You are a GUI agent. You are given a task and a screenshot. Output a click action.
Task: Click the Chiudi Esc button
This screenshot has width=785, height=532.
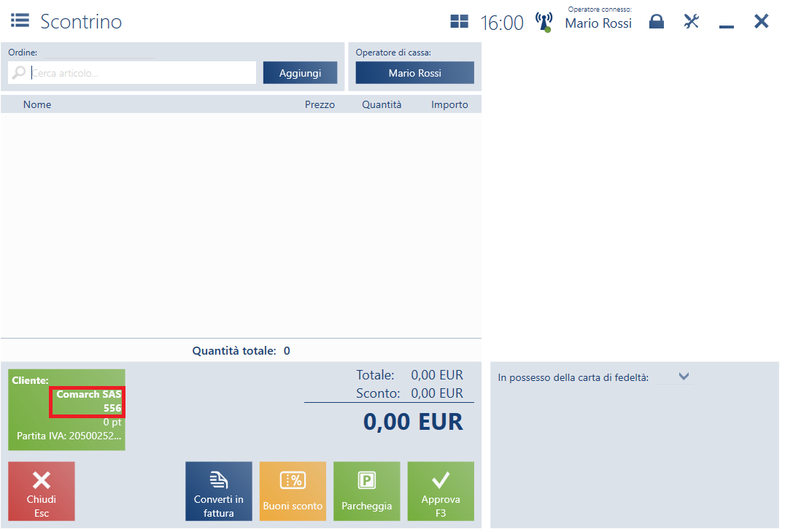pyautogui.click(x=42, y=491)
